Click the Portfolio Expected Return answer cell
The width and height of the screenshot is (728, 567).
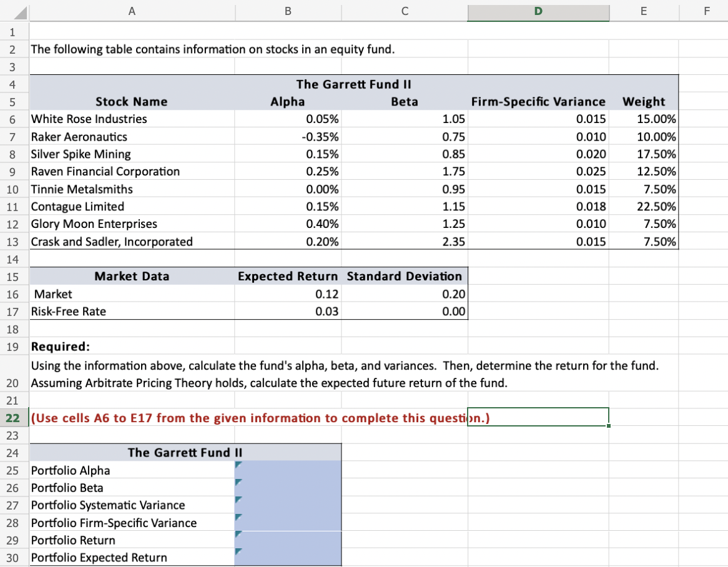288,557
